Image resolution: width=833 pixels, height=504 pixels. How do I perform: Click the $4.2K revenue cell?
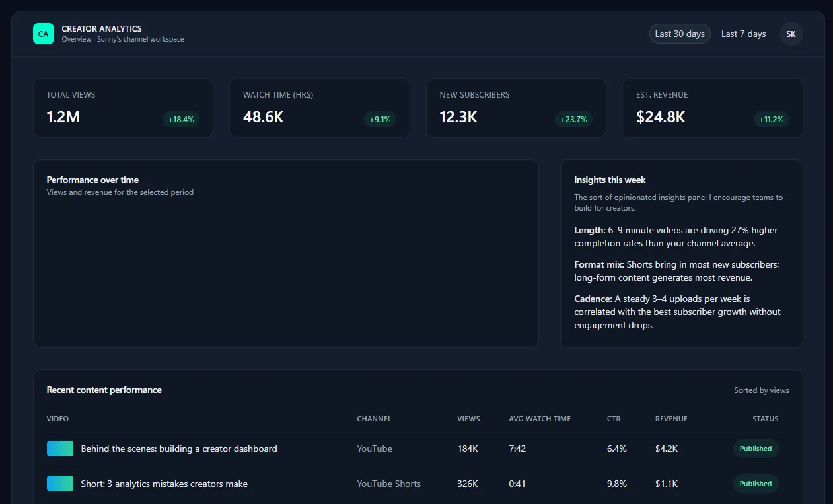tap(667, 449)
